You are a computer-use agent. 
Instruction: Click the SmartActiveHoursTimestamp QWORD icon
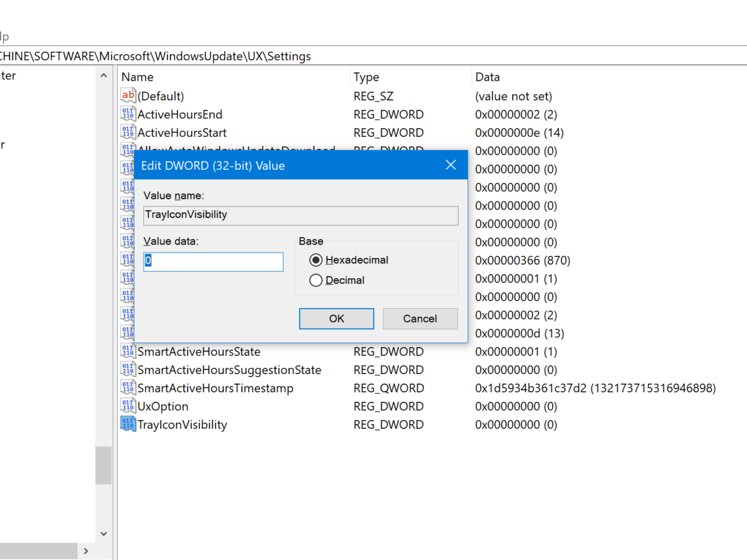(x=128, y=388)
